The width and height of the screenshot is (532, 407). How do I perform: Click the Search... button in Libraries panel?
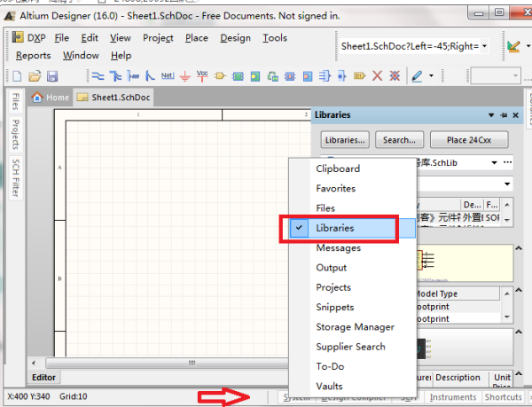coord(398,139)
